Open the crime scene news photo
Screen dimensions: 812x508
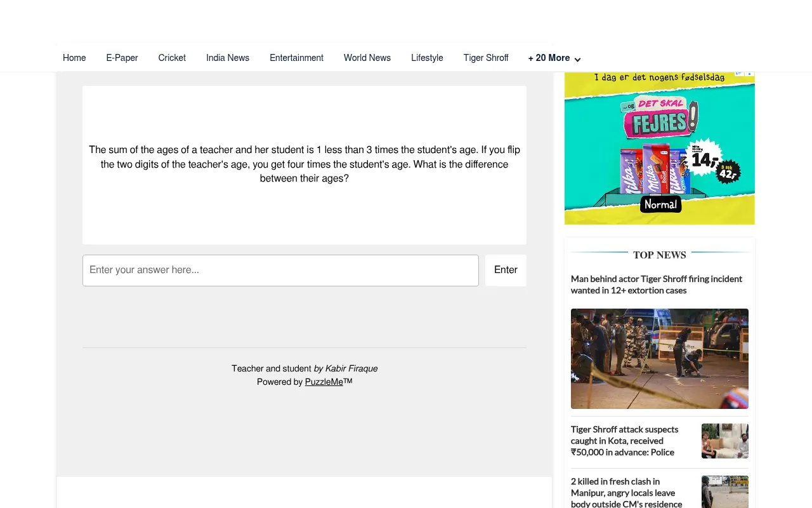click(x=660, y=359)
